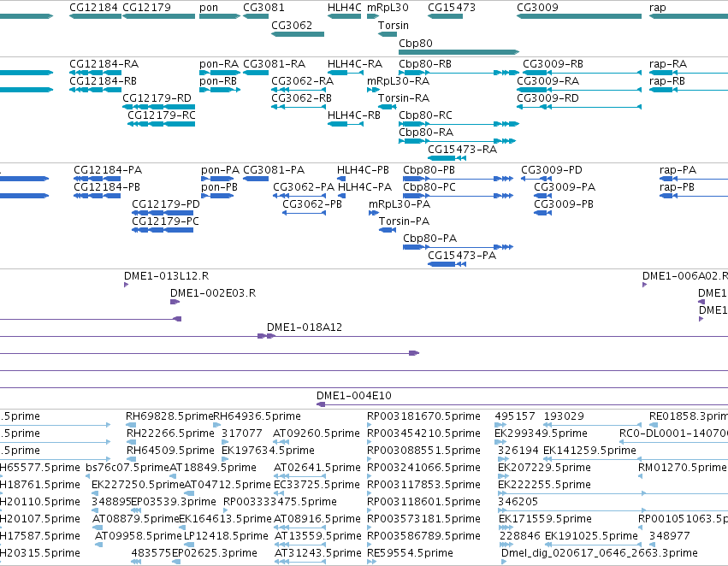The width and height of the screenshot is (728, 566).
Task: Select EST Dmel_dig_020617_0646_2663.3prime
Action: (600, 553)
